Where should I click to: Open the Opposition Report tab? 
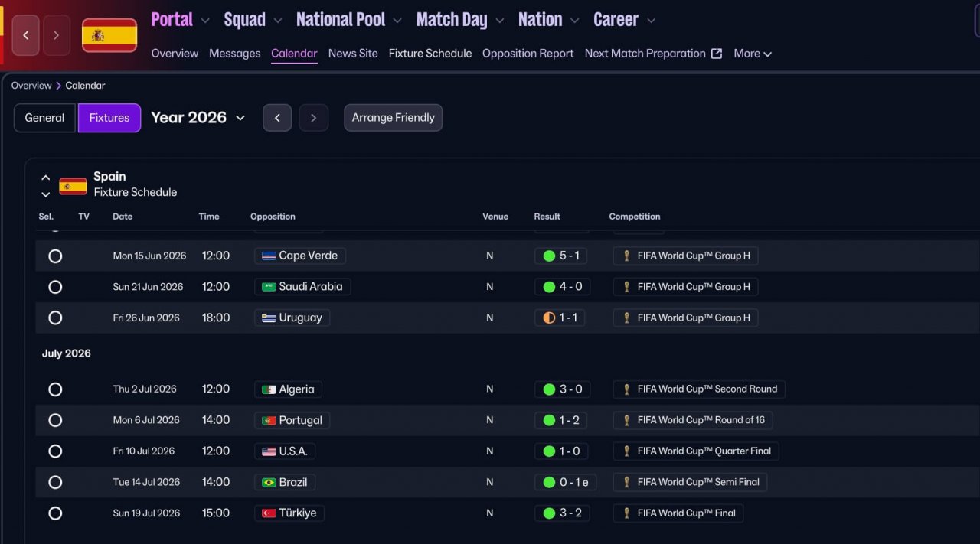(528, 54)
